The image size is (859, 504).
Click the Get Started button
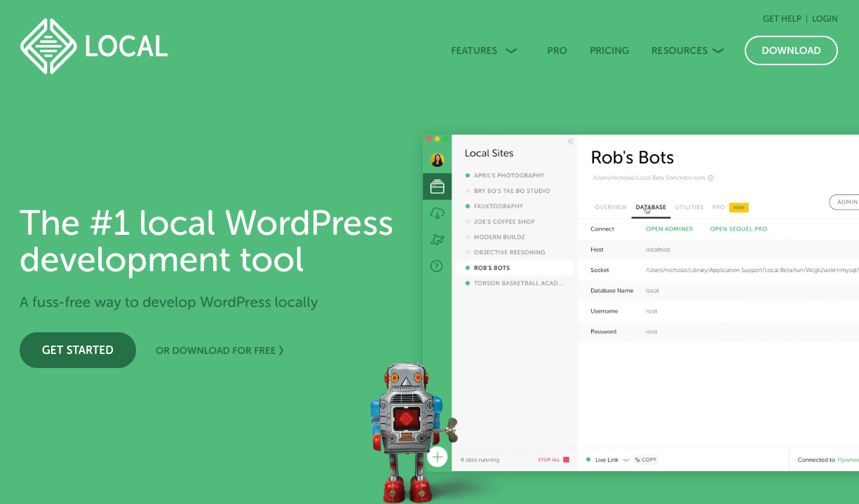[x=78, y=350]
